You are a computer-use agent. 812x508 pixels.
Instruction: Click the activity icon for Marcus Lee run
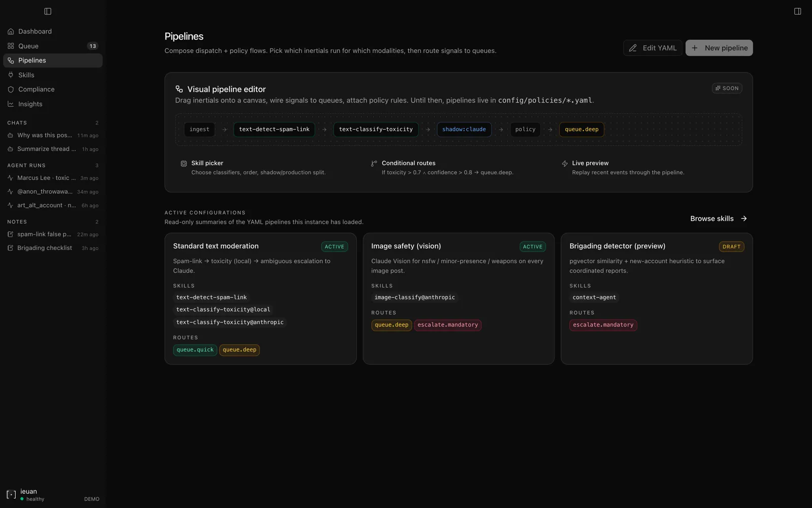pyautogui.click(x=10, y=178)
